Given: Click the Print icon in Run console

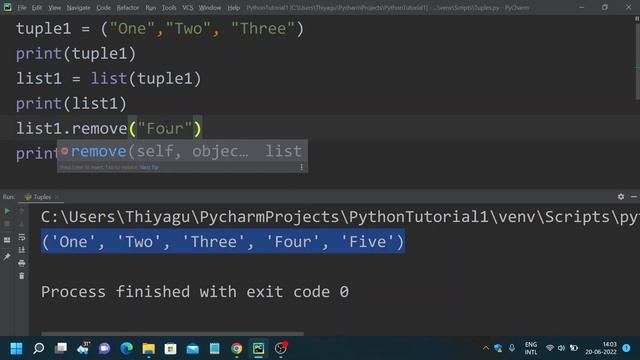Looking at the screenshot, I should 22,263.
